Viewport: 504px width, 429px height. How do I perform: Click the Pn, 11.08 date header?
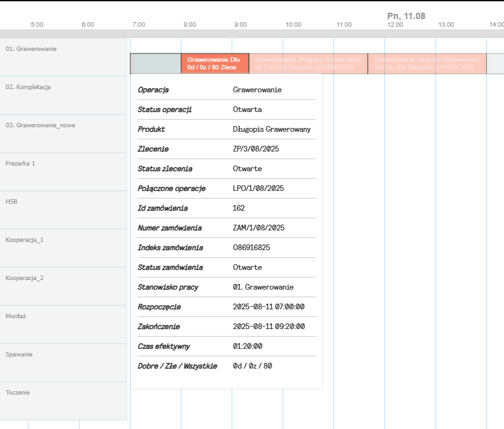pos(406,15)
